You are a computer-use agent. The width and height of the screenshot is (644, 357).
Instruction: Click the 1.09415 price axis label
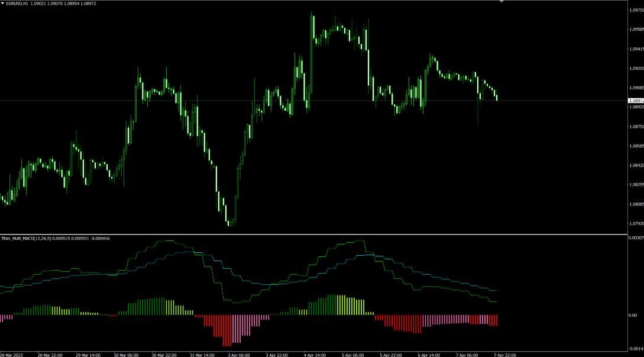pyautogui.click(x=637, y=49)
